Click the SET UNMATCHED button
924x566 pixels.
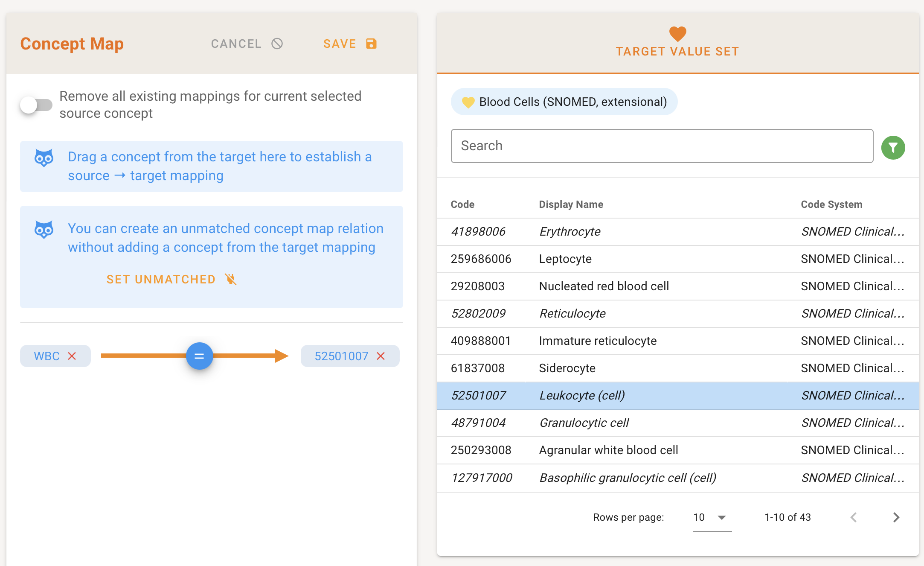point(161,279)
